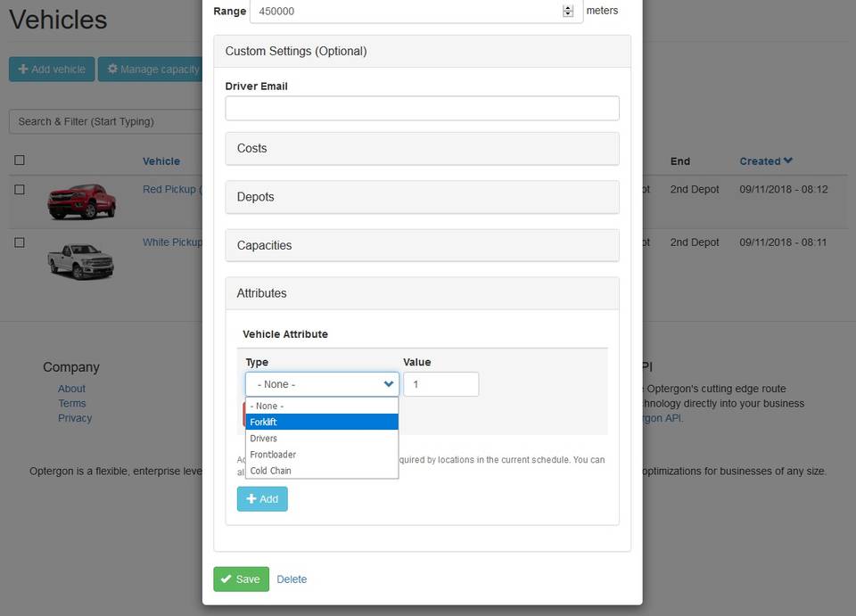Expand the Depots section

tap(422, 197)
